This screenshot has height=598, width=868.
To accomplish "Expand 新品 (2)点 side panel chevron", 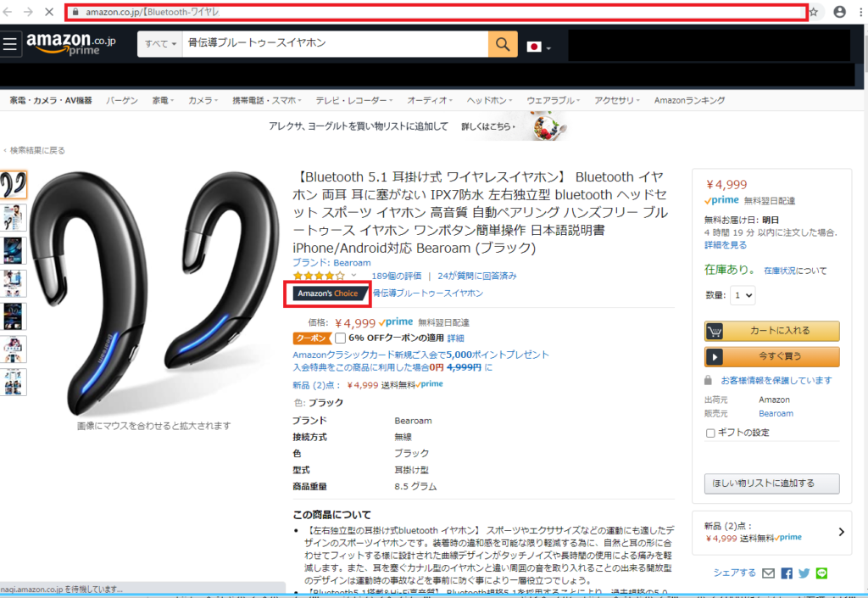I will [842, 532].
